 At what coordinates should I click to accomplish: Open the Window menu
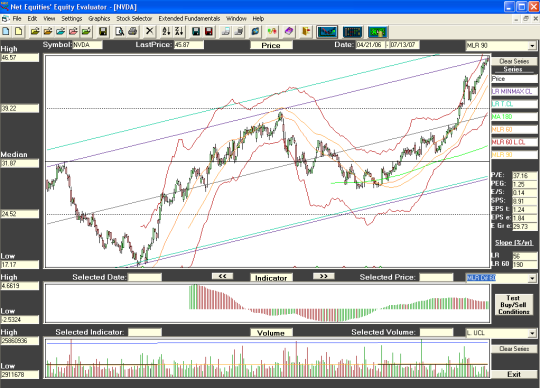pos(236,19)
